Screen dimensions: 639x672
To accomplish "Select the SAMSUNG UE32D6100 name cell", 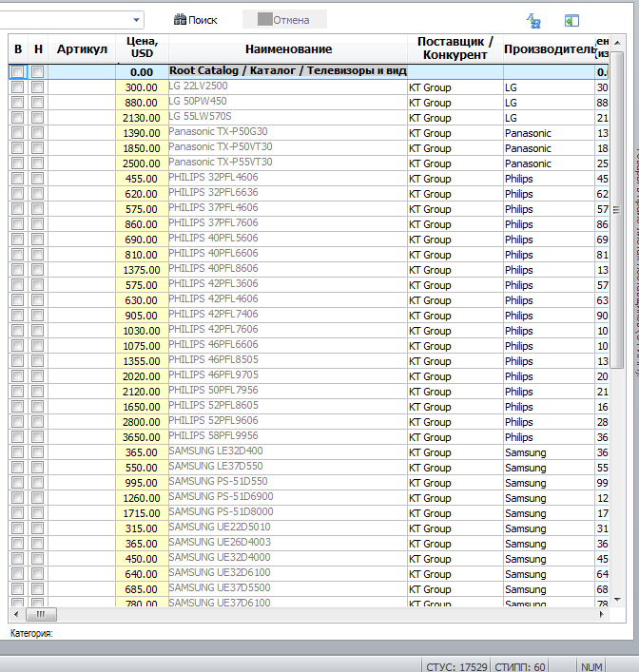I will [x=288, y=572].
